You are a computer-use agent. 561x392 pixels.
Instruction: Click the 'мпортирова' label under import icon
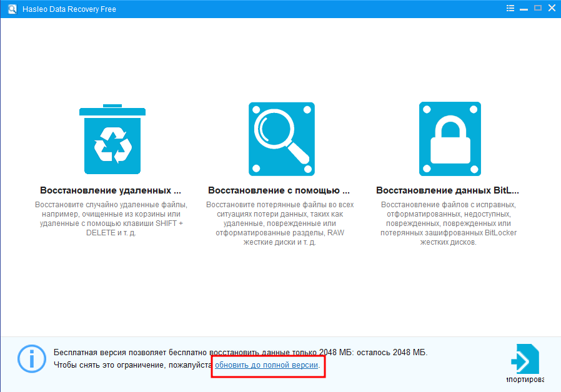525,380
